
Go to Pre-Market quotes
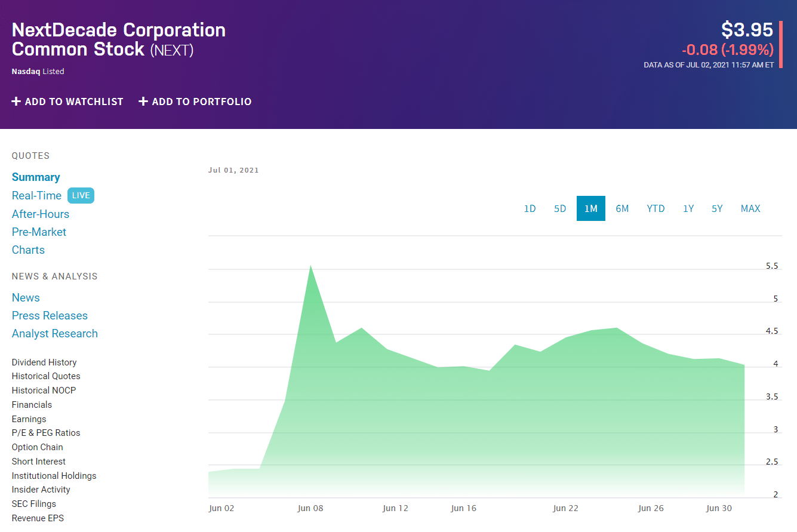(x=39, y=232)
